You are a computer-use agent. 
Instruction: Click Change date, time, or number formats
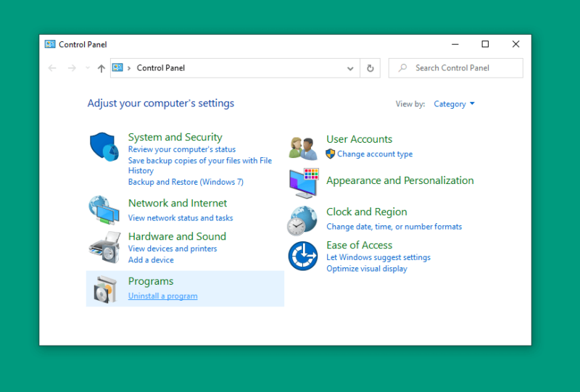coord(394,227)
